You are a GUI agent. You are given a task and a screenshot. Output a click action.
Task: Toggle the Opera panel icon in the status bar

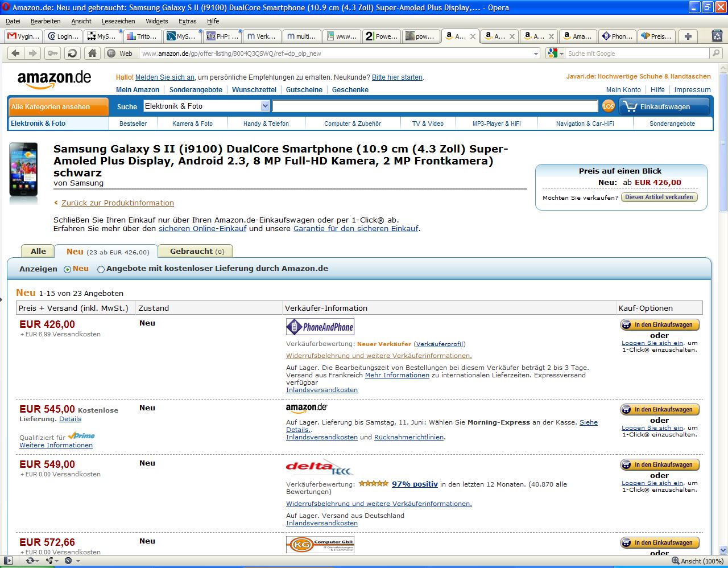(x=9, y=561)
